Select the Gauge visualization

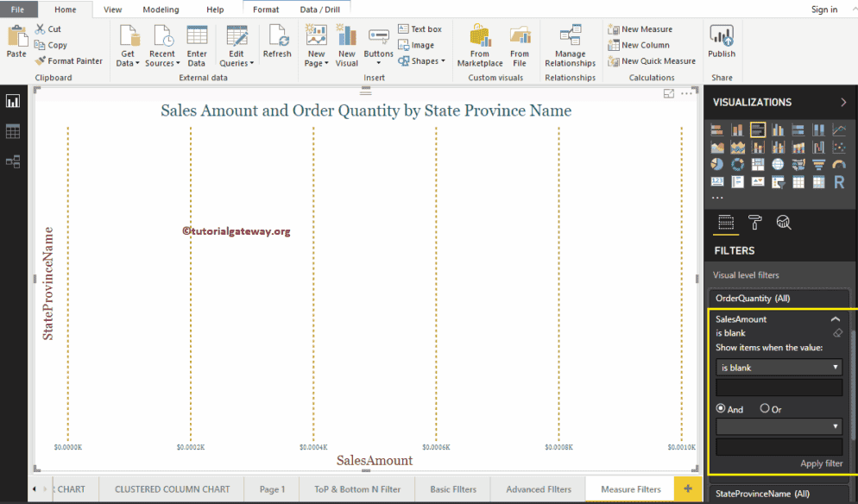(x=839, y=164)
